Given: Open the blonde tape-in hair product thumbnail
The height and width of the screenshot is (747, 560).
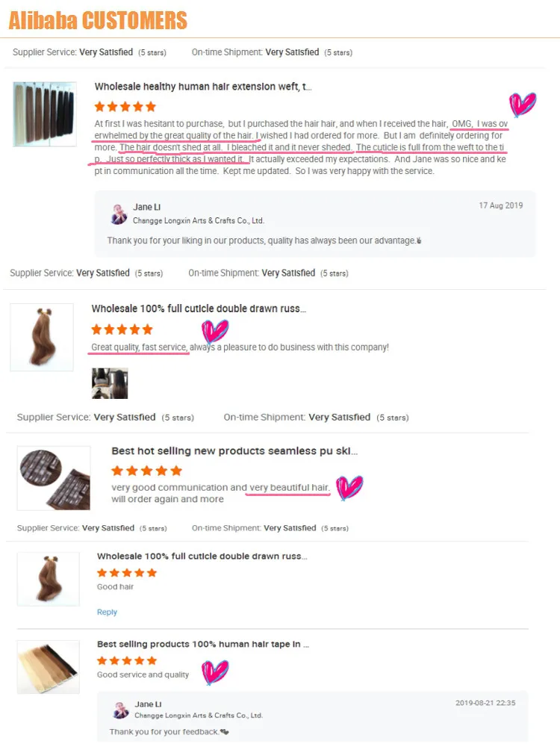Looking at the screenshot, I should tap(48, 667).
